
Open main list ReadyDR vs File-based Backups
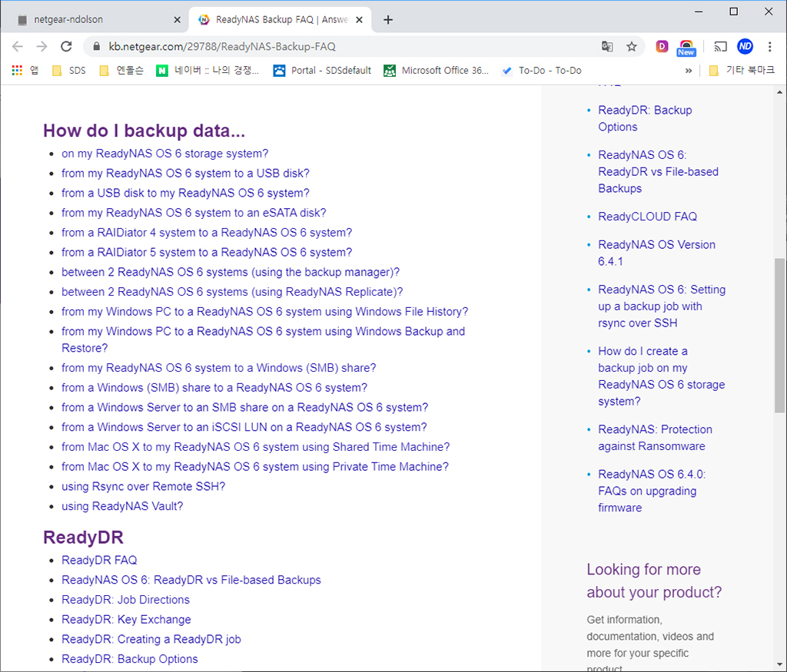191,580
